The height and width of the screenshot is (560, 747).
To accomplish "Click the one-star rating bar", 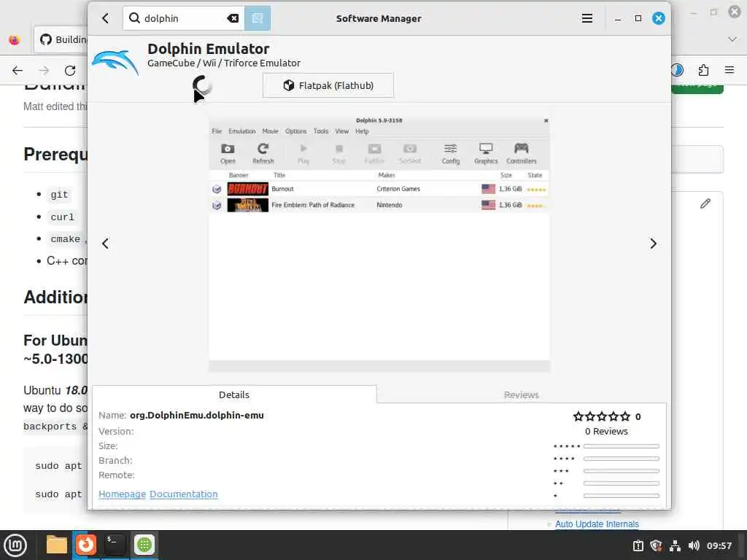I will pos(622,496).
